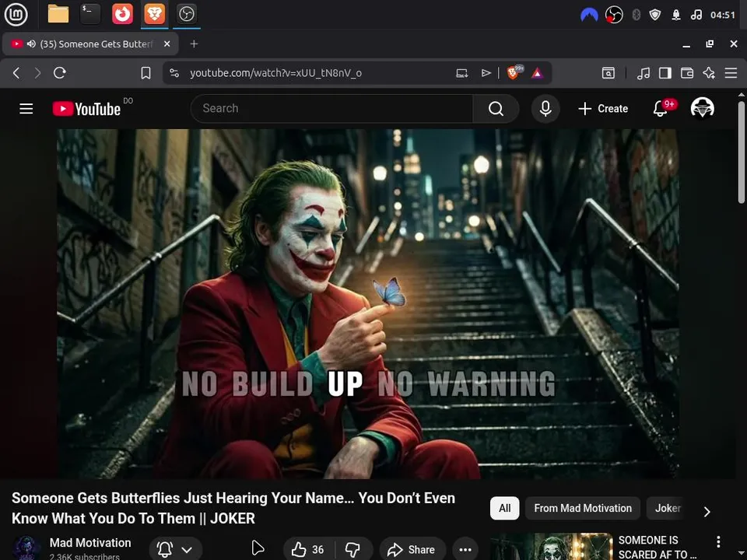This screenshot has width=747, height=560.
Task: Go forward to the next page
Action: coord(37,73)
